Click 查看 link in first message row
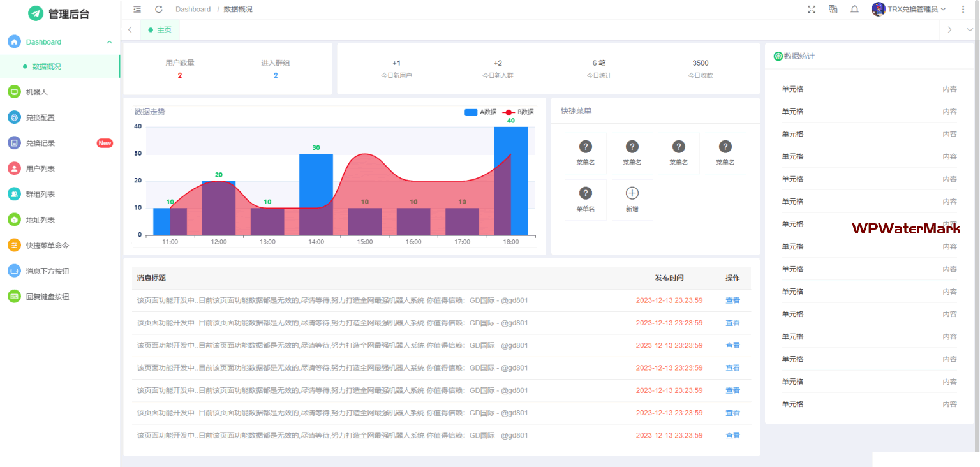980x467 pixels. (x=732, y=300)
